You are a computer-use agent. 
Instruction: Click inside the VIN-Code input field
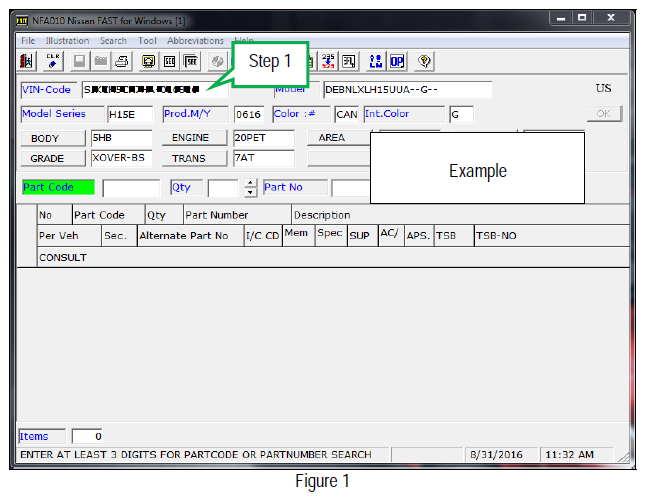pos(155,90)
